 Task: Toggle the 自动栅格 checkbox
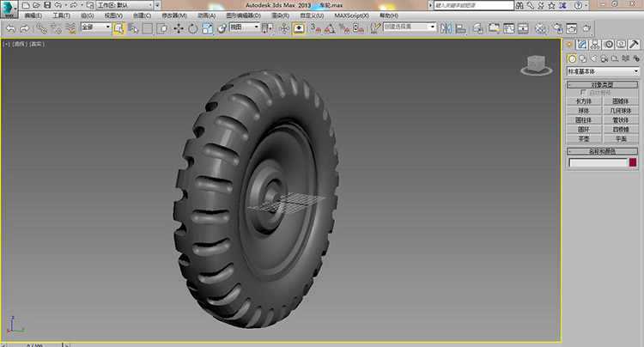[x=584, y=93]
